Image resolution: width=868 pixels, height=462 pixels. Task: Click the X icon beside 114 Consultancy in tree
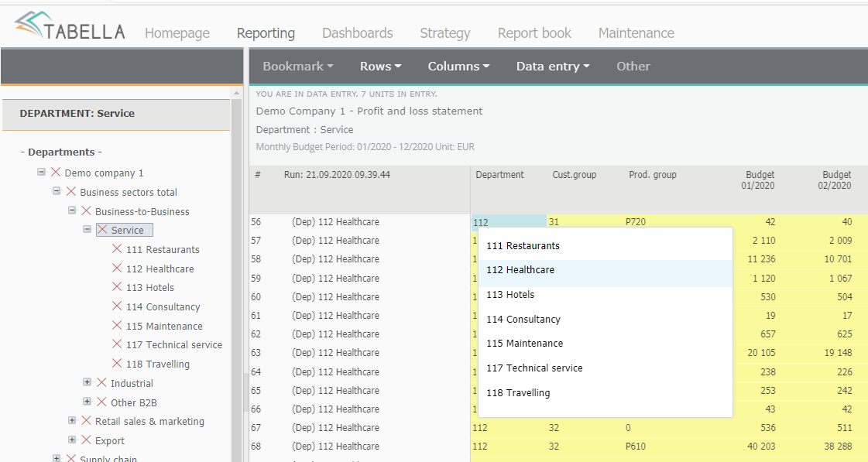(117, 306)
